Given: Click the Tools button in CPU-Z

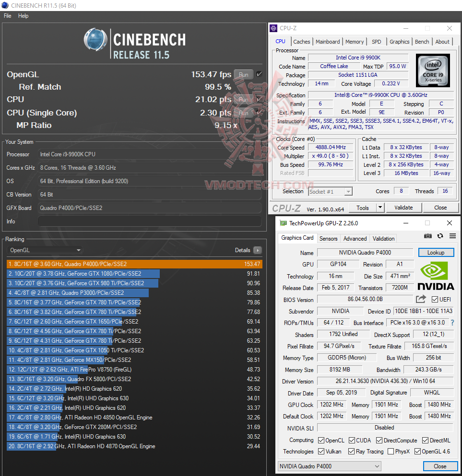Looking at the screenshot, I should tap(363, 208).
